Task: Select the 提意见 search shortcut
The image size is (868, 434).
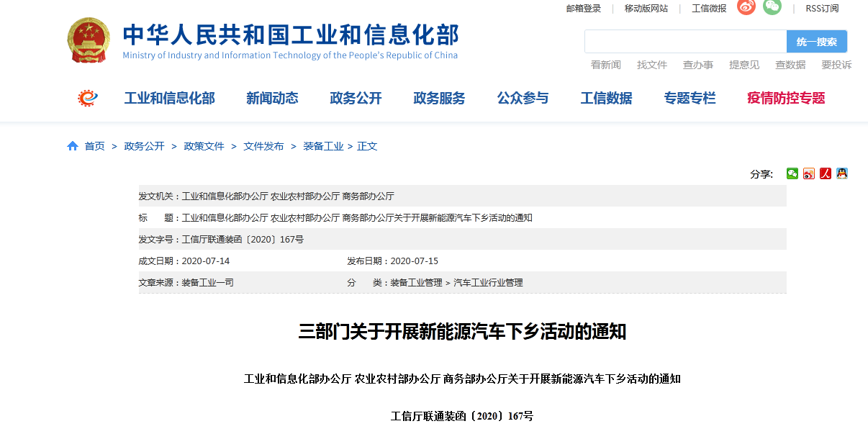Action: click(744, 65)
